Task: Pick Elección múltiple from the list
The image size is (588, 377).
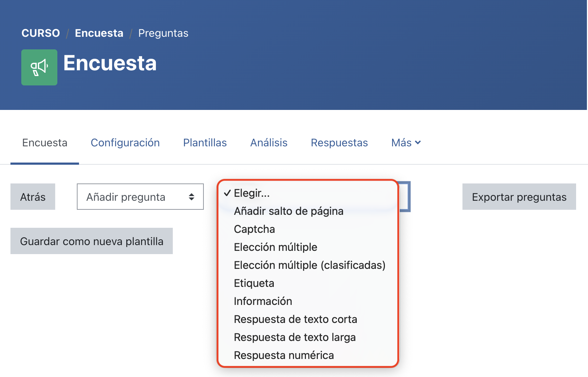Action: pyautogui.click(x=308, y=247)
